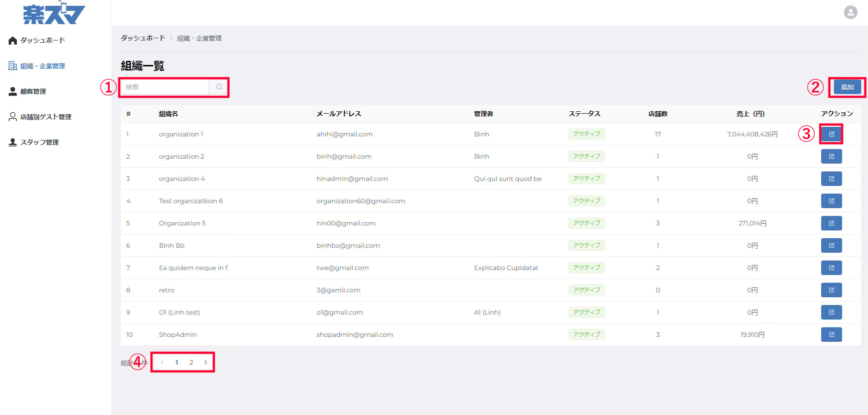Click the 楽スマ logo
The image size is (868, 415).
pyautogui.click(x=54, y=14)
